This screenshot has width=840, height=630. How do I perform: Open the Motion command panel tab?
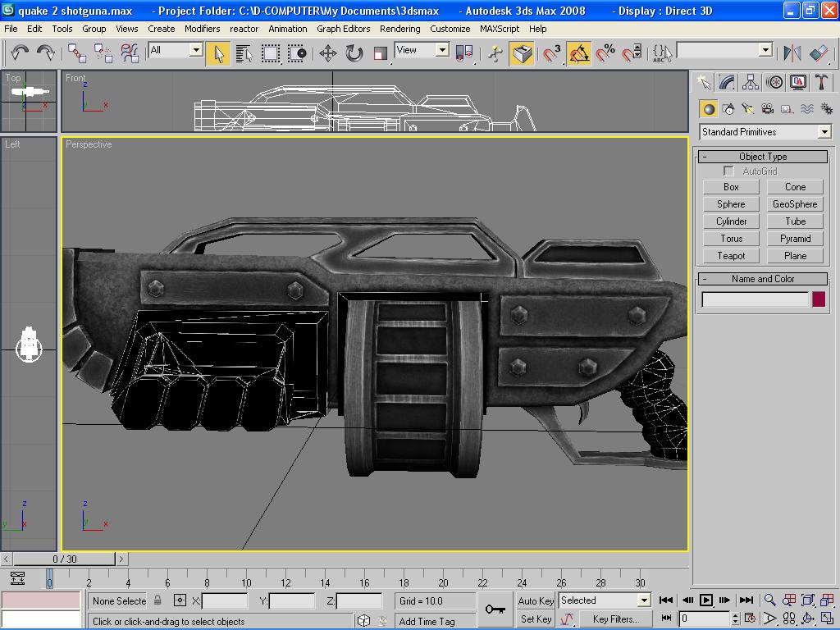pyautogui.click(x=774, y=83)
